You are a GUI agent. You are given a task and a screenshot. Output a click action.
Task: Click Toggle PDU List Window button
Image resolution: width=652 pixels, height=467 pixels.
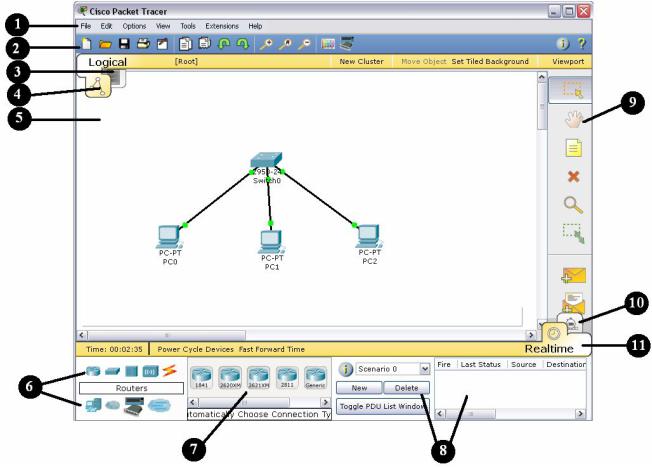383,406
